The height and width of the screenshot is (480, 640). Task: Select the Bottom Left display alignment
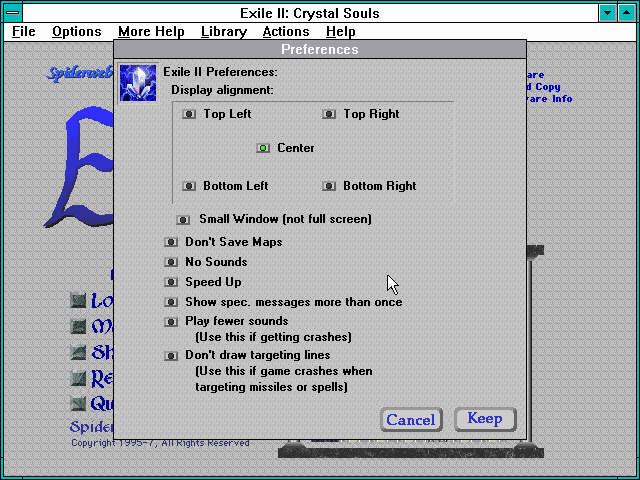189,186
